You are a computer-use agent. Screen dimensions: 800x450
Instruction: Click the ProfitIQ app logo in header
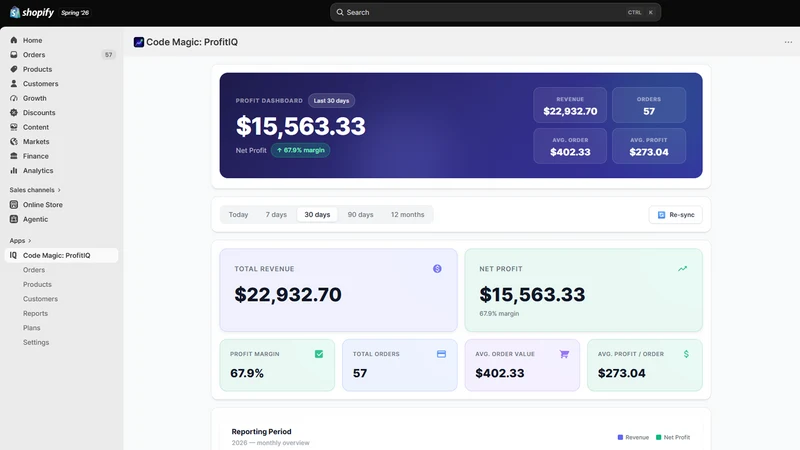click(x=139, y=42)
